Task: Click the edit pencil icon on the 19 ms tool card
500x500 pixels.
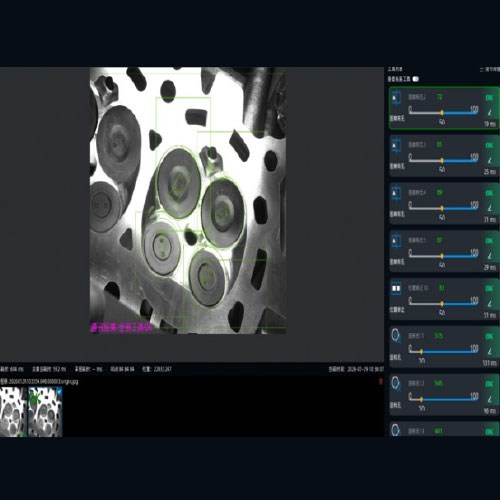Action: click(490, 112)
